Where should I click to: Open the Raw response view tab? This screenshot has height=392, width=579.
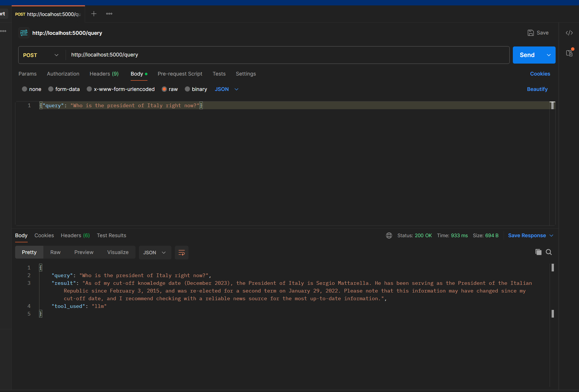click(55, 252)
